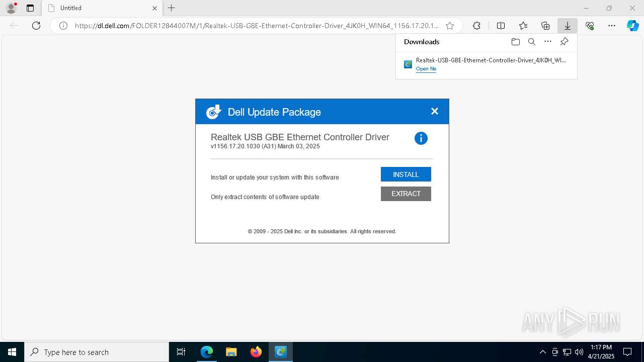
Task: Select the Untitled tab
Action: pyautogui.click(x=103, y=8)
